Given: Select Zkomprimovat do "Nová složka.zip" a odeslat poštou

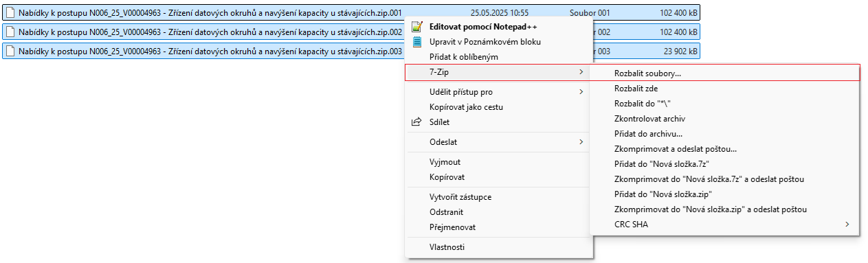Looking at the screenshot, I should 724,209.
